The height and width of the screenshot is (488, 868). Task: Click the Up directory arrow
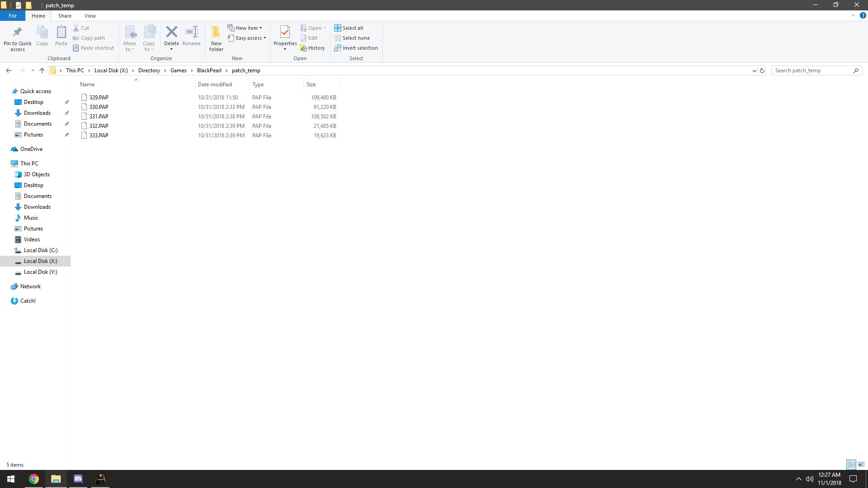click(42, 70)
